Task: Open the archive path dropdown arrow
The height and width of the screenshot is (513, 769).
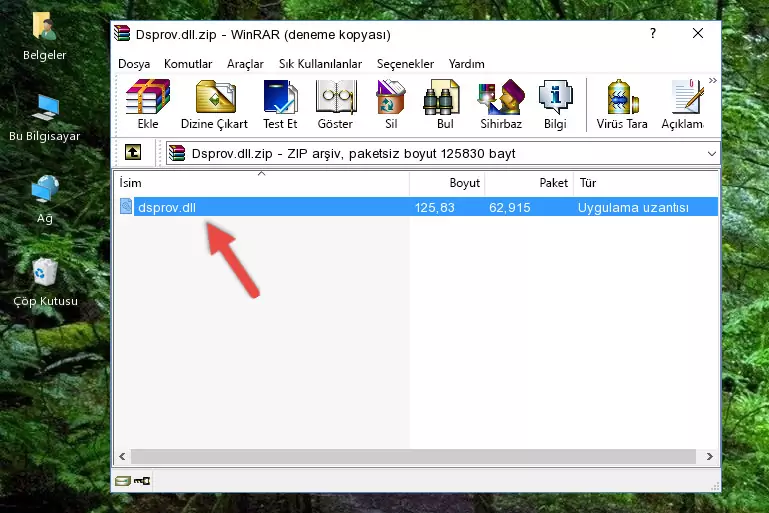Action: (x=712, y=154)
